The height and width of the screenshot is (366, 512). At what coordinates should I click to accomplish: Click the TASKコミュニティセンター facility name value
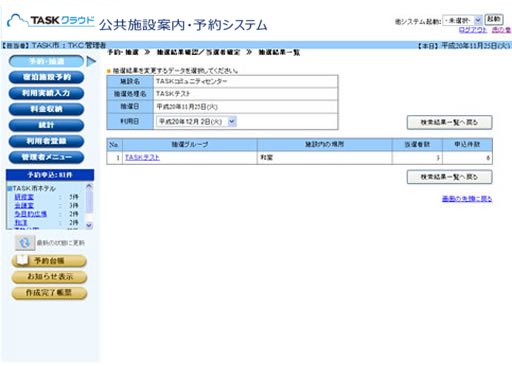(191, 81)
